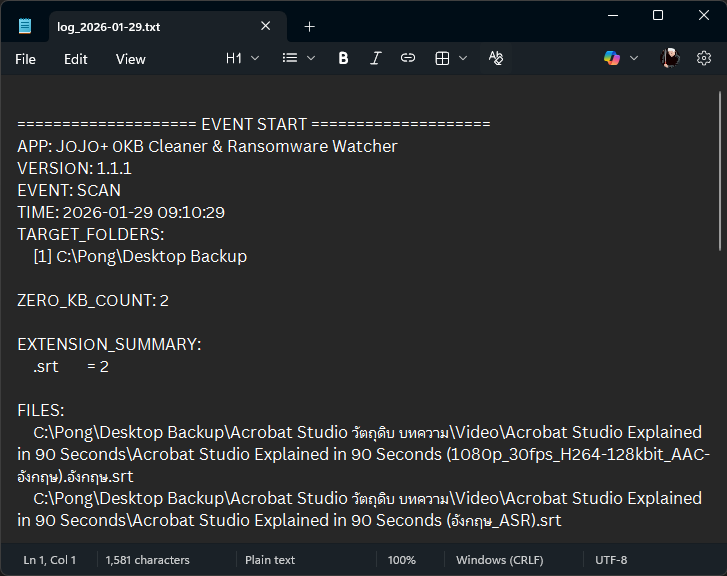The image size is (727, 576).
Task: Insert a bulleted list
Action: 290,58
